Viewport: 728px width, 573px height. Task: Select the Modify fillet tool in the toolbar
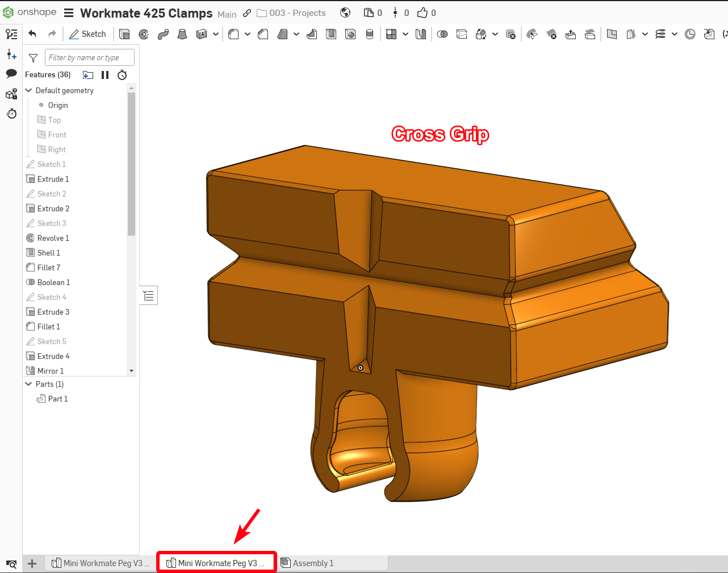532,34
